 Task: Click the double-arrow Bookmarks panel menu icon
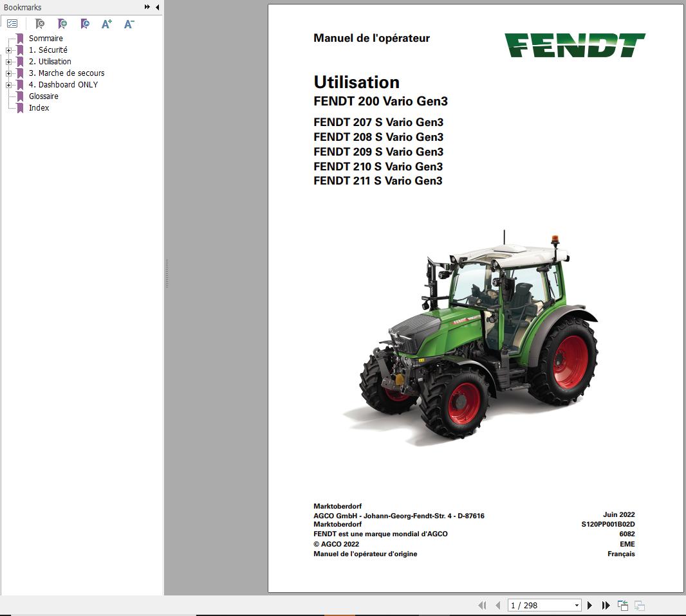147,7
